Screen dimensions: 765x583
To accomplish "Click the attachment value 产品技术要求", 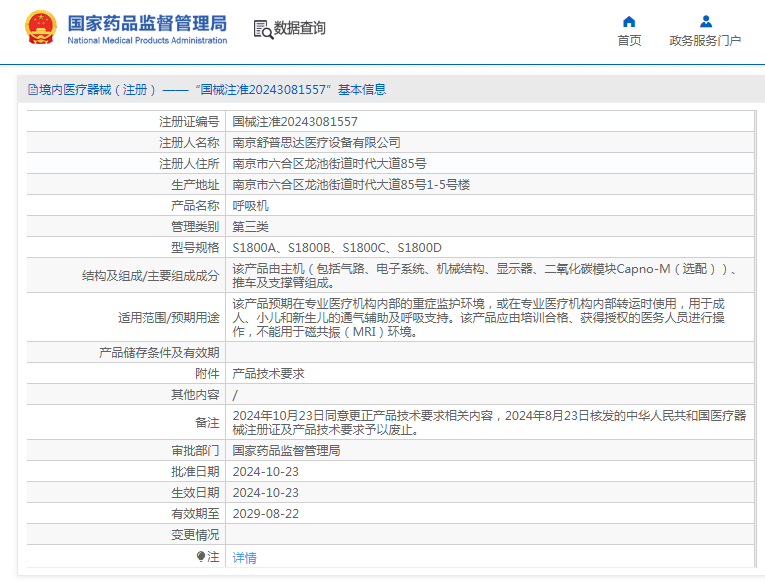I will pos(268,373).
